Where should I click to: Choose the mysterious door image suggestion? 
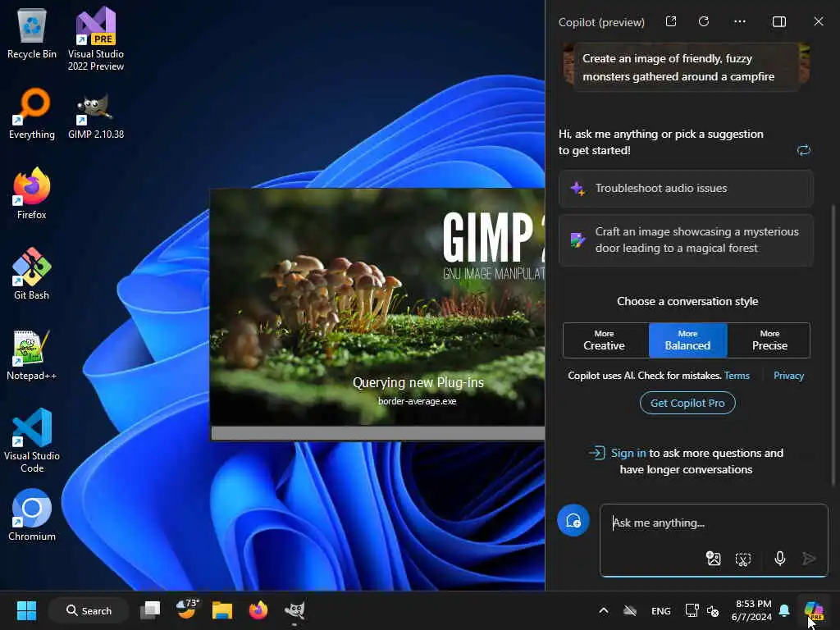click(x=686, y=240)
